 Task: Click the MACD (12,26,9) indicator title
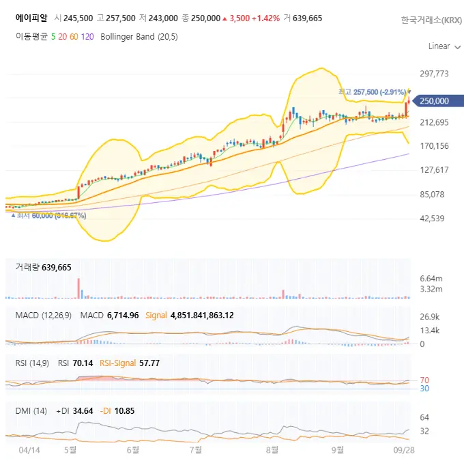(x=44, y=316)
